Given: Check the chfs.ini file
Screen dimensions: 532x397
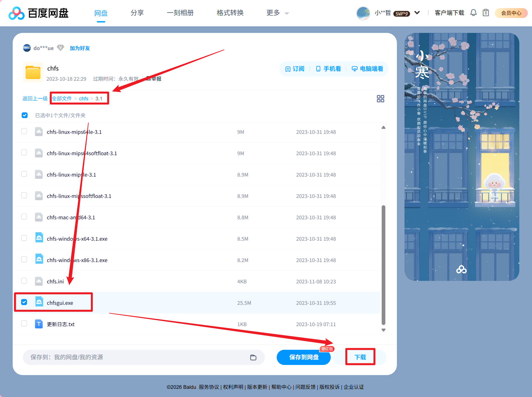Looking at the screenshot, I should click(x=24, y=281).
